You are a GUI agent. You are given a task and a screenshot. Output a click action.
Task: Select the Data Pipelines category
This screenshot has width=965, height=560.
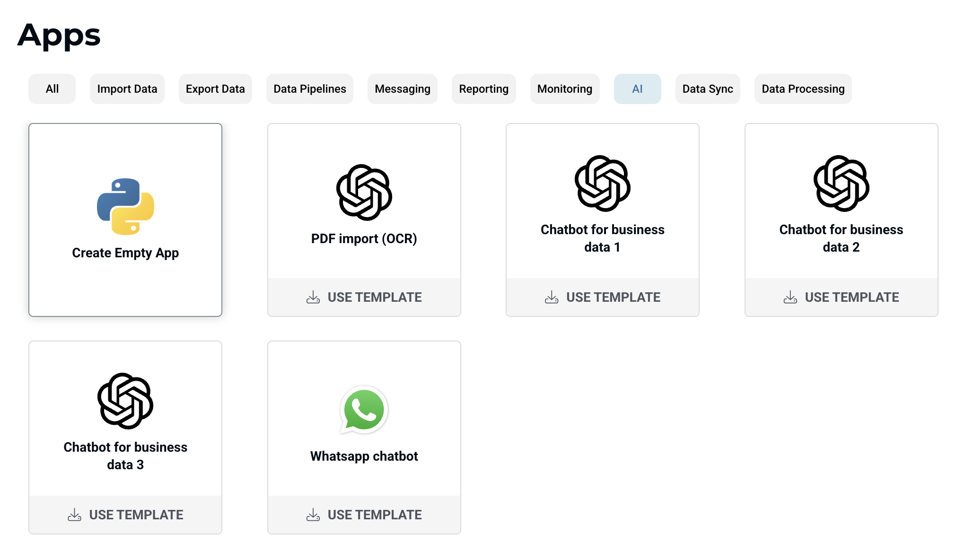(310, 89)
